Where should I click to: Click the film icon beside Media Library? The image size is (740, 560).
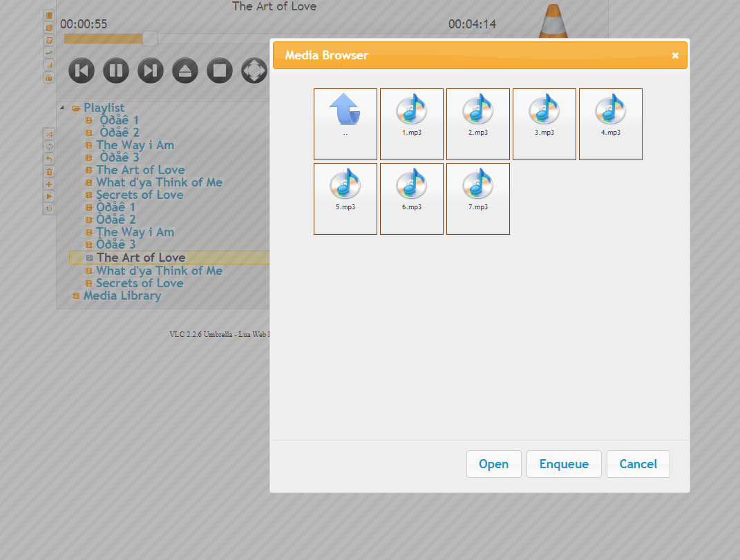point(76,296)
